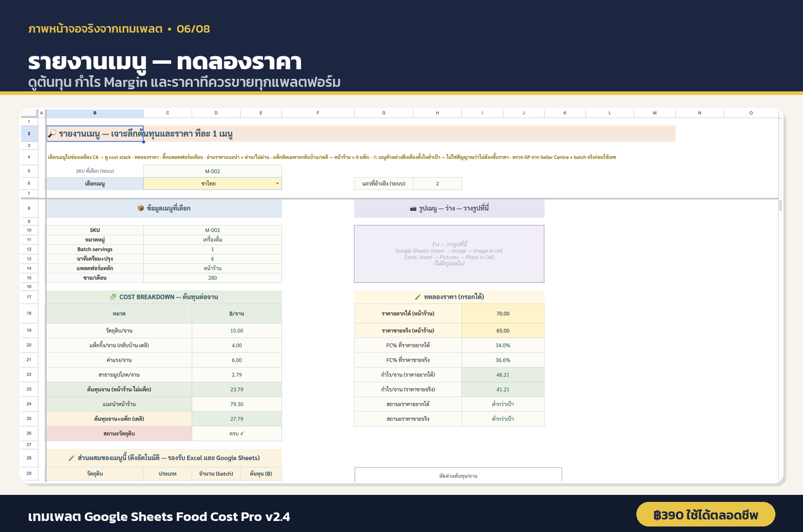Select the แนะนำหน้าร้าน value 79.30
803x532 pixels.
pyautogui.click(x=236, y=404)
